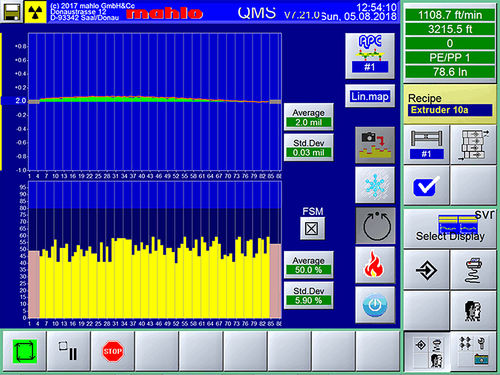Click the lower Average 50.0 % box
The image size is (500, 375).
pyautogui.click(x=309, y=265)
